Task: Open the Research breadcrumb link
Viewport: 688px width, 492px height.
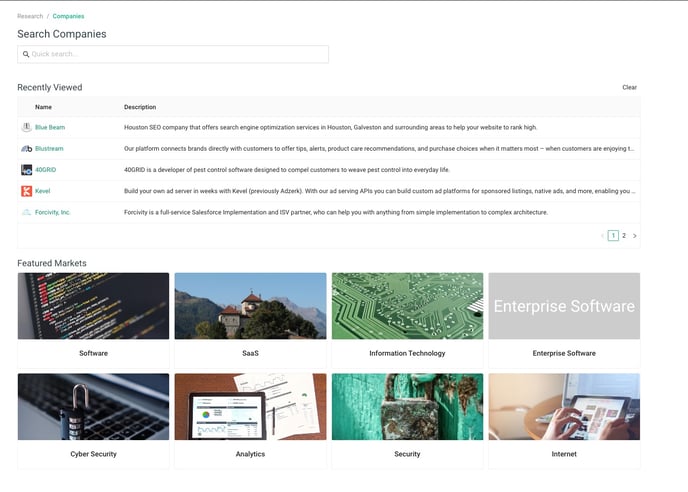Action: [x=30, y=16]
